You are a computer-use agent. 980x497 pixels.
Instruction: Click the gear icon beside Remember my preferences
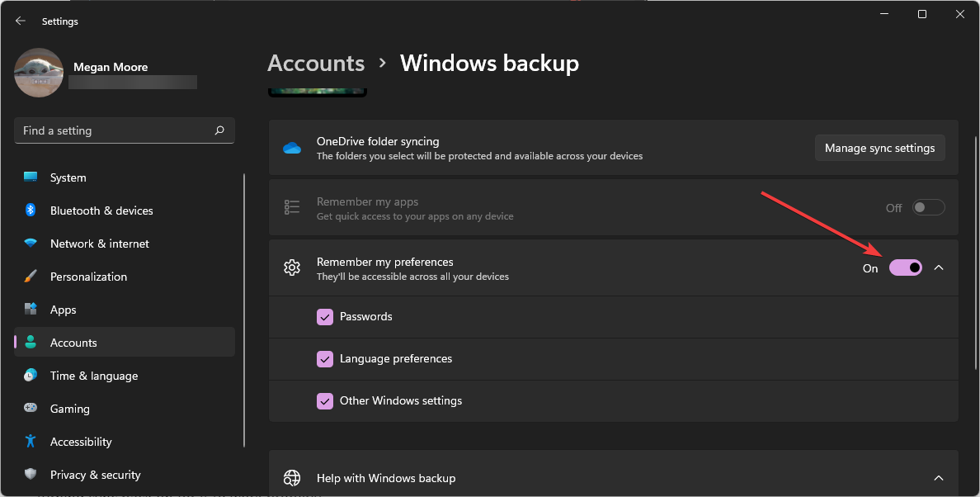pos(291,267)
